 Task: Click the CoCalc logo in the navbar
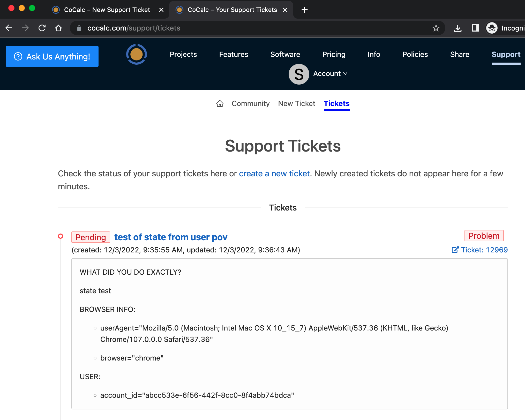coord(136,54)
